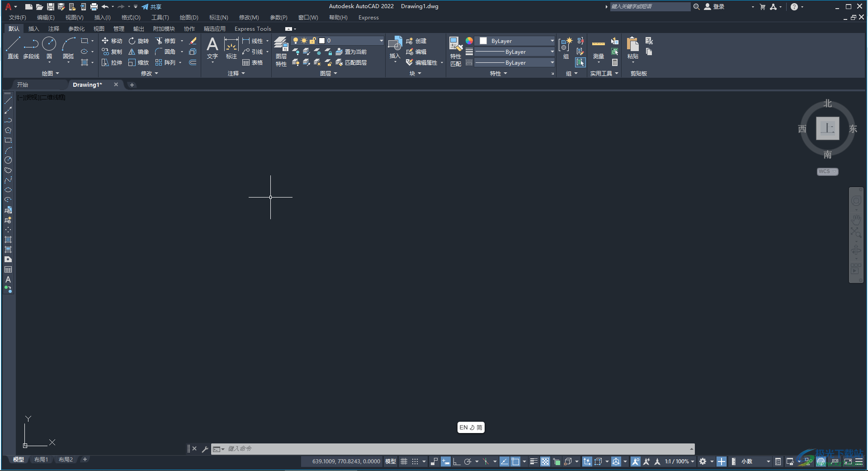
Task: Toggle lineweight display in status bar
Action: click(x=533, y=462)
